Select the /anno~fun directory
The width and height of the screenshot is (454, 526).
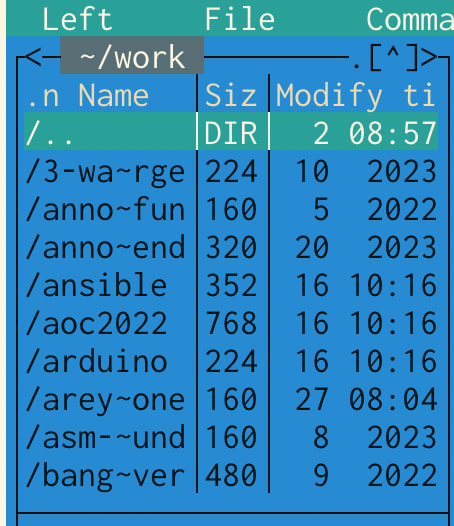[231, 210]
